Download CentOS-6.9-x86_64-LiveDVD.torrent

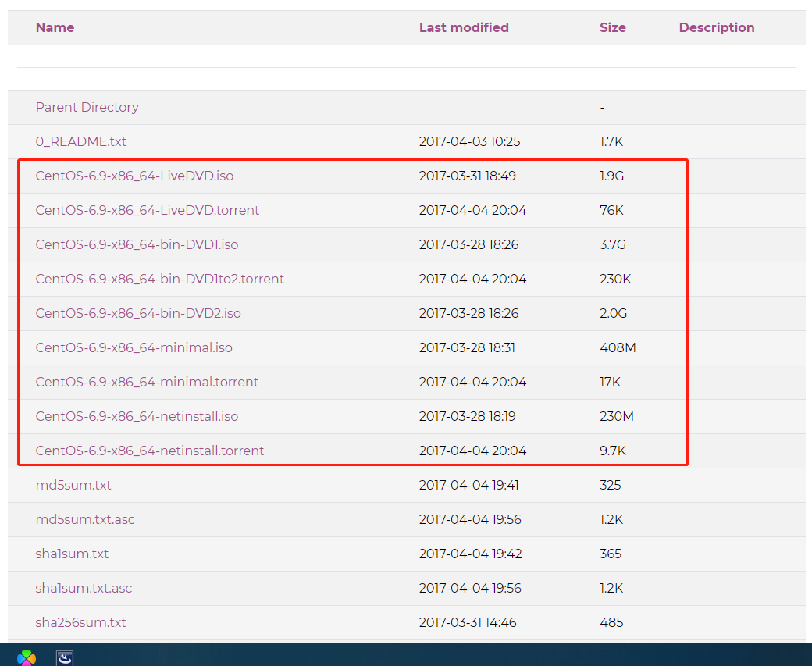[147, 210]
